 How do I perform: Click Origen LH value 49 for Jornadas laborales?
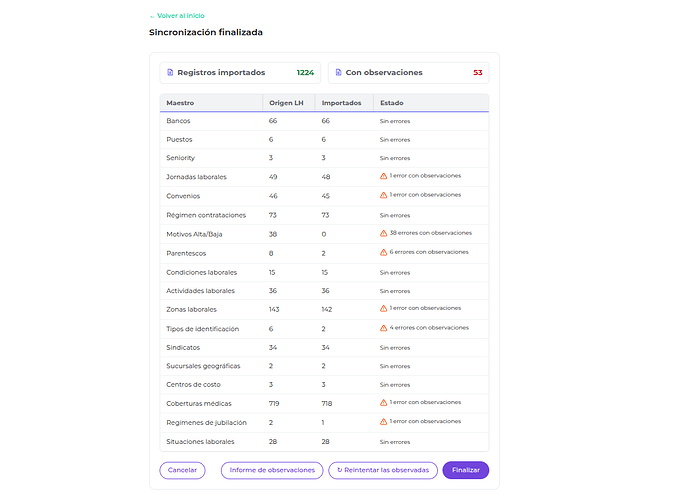(x=273, y=177)
